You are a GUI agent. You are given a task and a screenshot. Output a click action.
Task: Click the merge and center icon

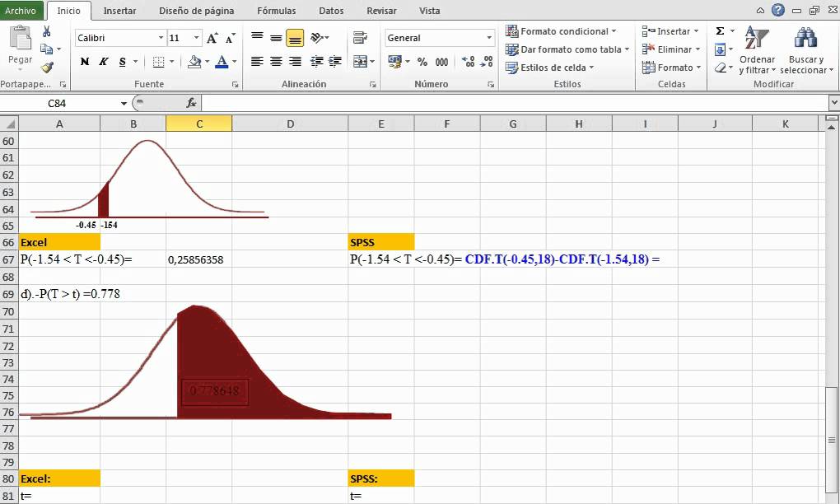pos(360,62)
